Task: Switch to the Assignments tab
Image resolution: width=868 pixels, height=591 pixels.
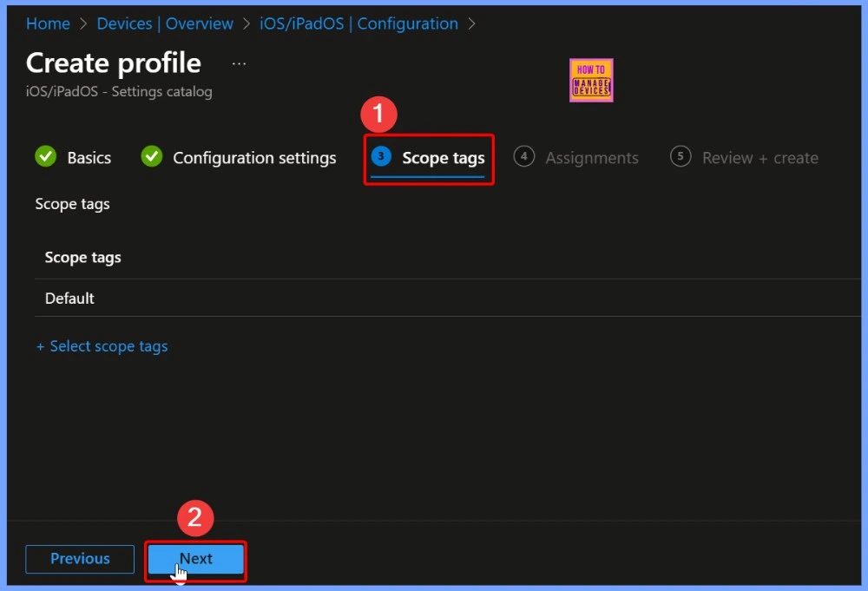Action: (592, 157)
